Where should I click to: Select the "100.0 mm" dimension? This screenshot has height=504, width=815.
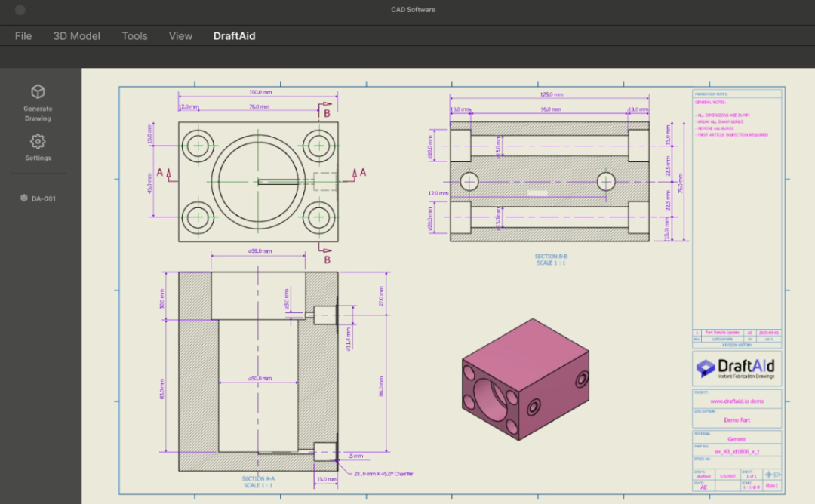pyautogui.click(x=260, y=92)
